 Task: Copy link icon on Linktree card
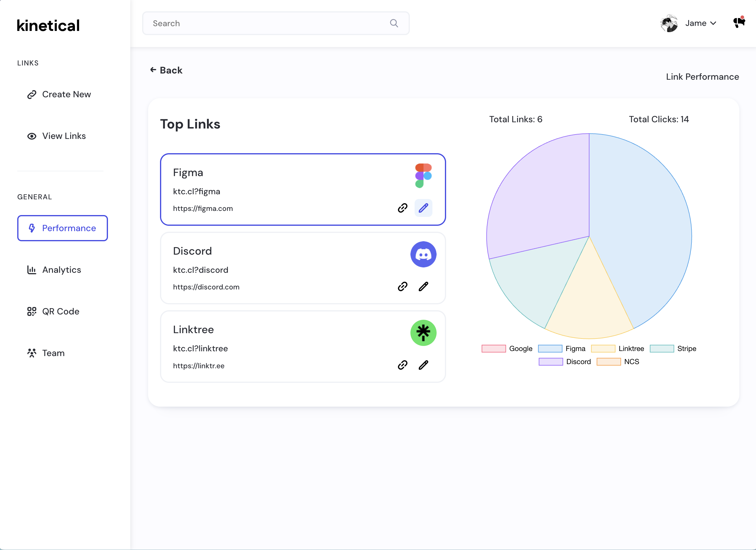pyautogui.click(x=403, y=365)
